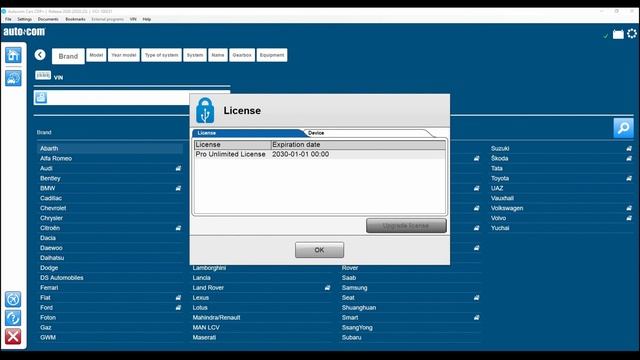The height and width of the screenshot is (360, 640).
Task: Click the vehicle icon next to Land Rover
Action: [x=327, y=288]
